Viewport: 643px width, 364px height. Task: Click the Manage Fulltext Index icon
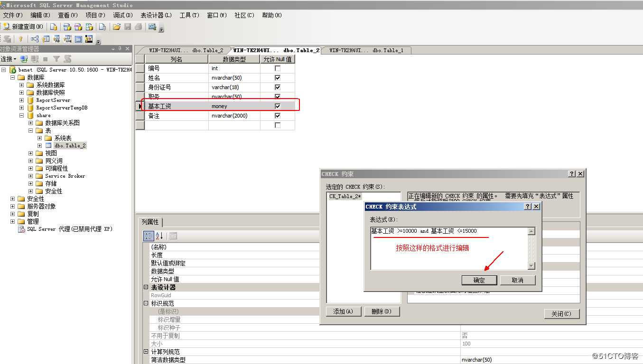pyautogui.click(x=56, y=39)
